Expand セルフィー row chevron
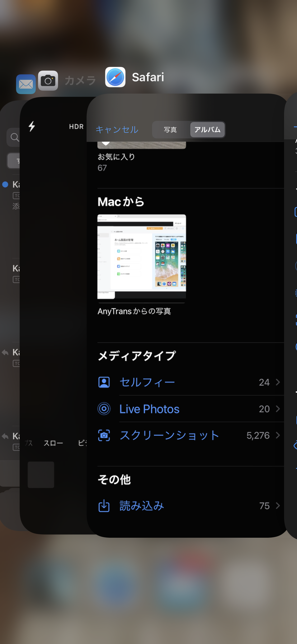297x644 pixels. coord(278,382)
